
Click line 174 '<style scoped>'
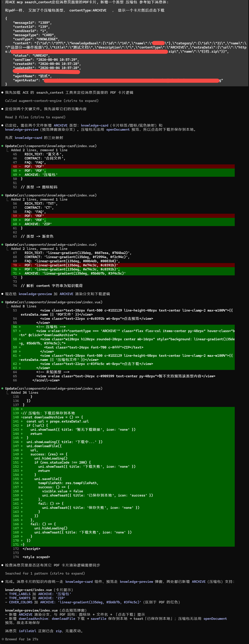click(x=36, y=557)
